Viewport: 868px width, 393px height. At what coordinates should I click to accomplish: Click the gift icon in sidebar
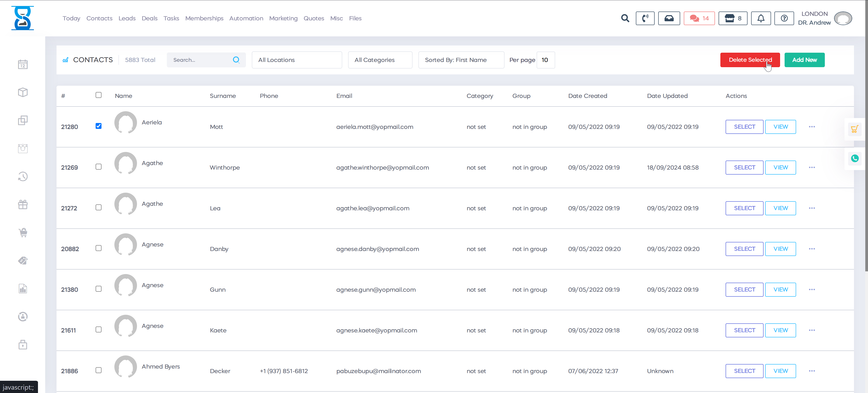pos(23,204)
